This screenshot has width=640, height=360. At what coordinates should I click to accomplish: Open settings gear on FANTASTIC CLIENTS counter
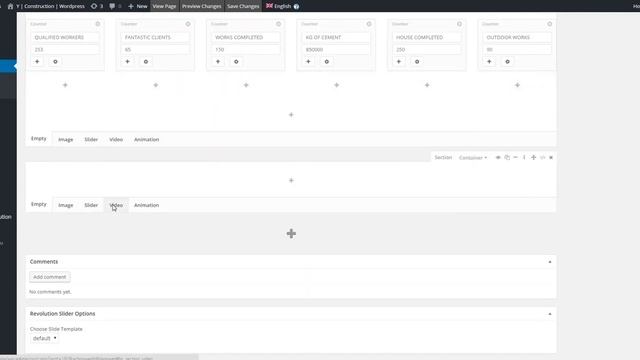(x=146, y=62)
